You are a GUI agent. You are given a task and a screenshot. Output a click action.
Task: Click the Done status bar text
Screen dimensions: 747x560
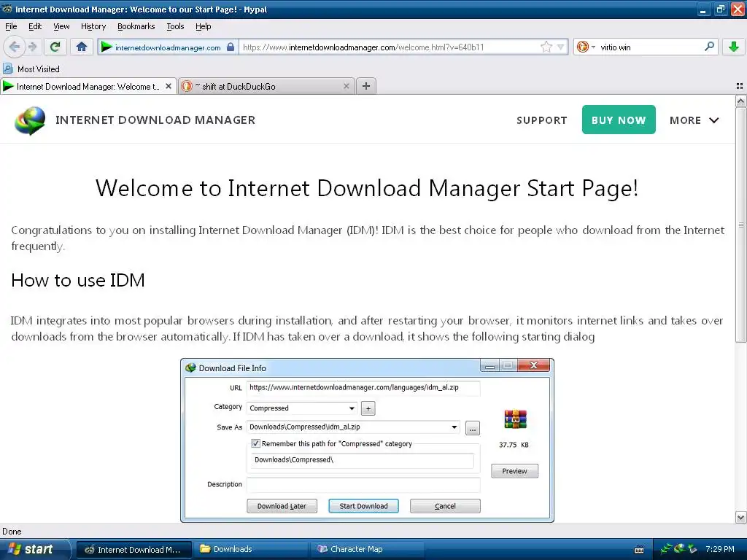(x=12, y=532)
